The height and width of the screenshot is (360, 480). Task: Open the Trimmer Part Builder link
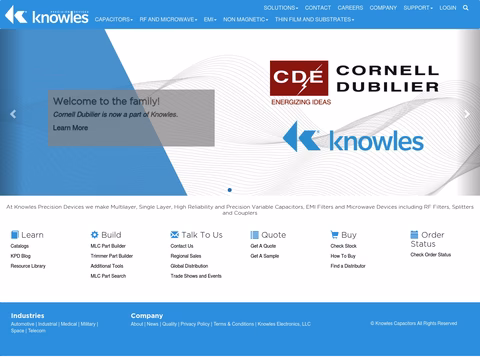pyautogui.click(x=112, y=256)
